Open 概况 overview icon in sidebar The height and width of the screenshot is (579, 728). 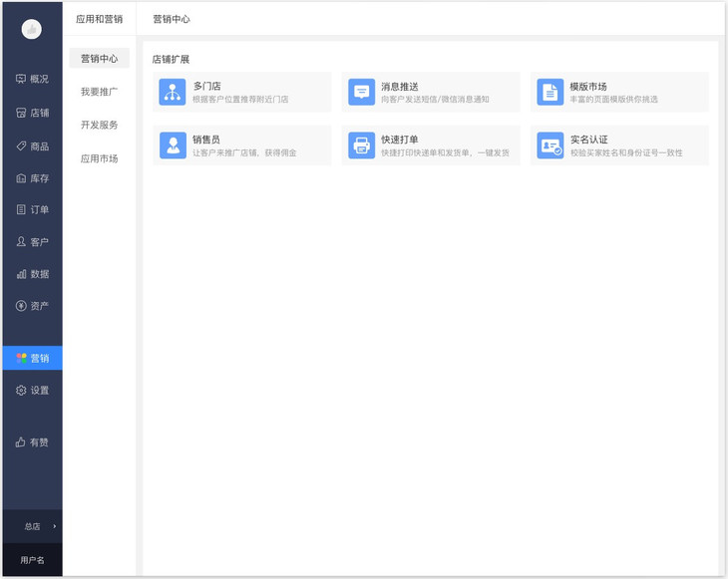coord(21,79)
